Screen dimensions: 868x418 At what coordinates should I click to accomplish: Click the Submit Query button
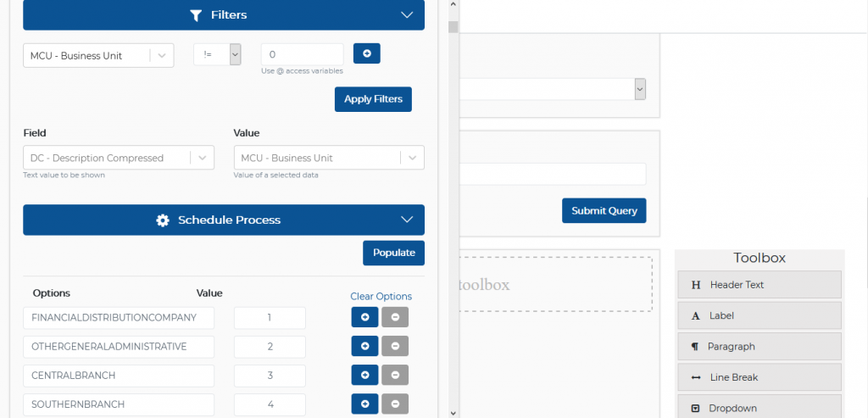[604, 211]
